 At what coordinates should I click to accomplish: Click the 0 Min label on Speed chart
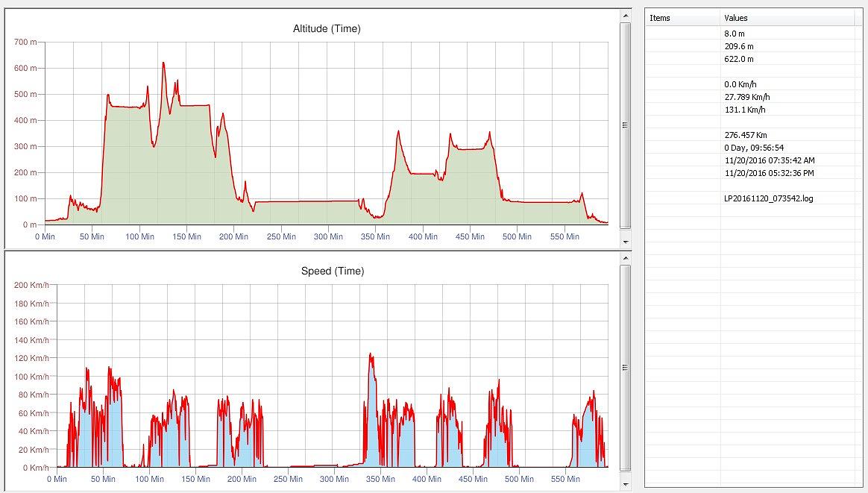coord(57,479)
